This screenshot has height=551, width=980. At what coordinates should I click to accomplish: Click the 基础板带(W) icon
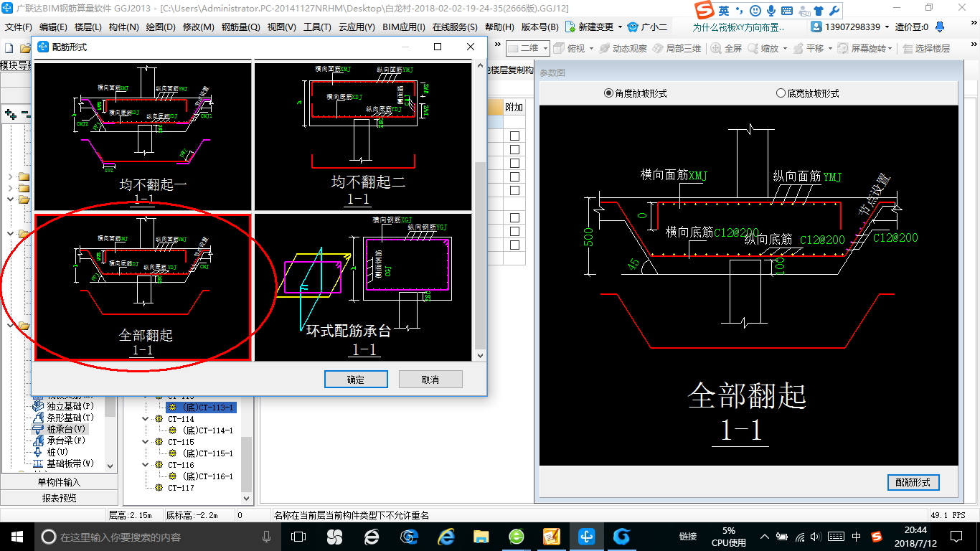click(x=39, y=463)
